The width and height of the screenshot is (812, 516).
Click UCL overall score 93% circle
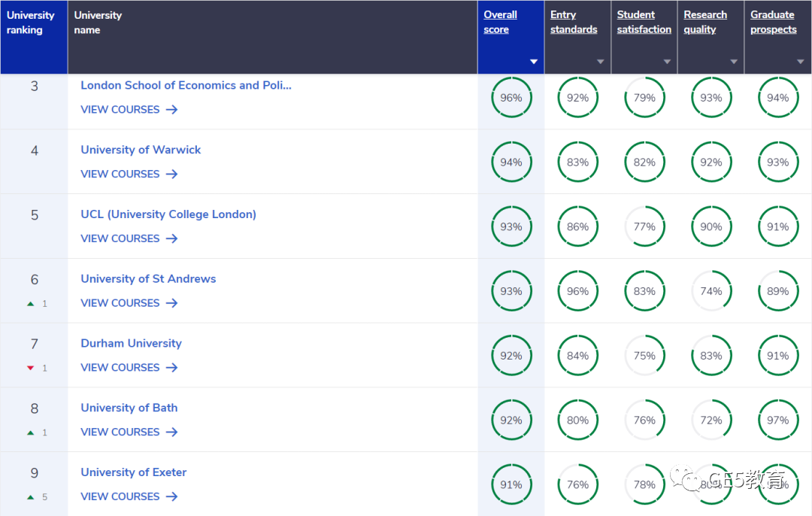coord(511,226)
